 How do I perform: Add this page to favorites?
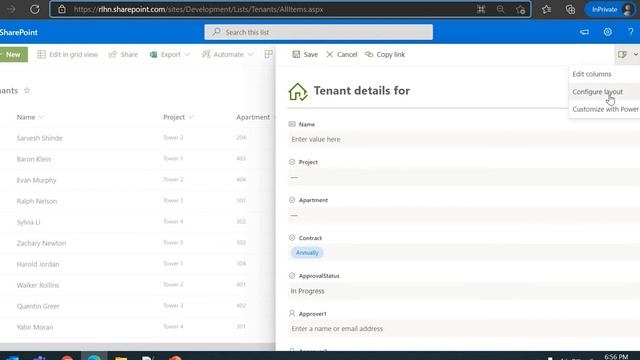pos(520,9)
